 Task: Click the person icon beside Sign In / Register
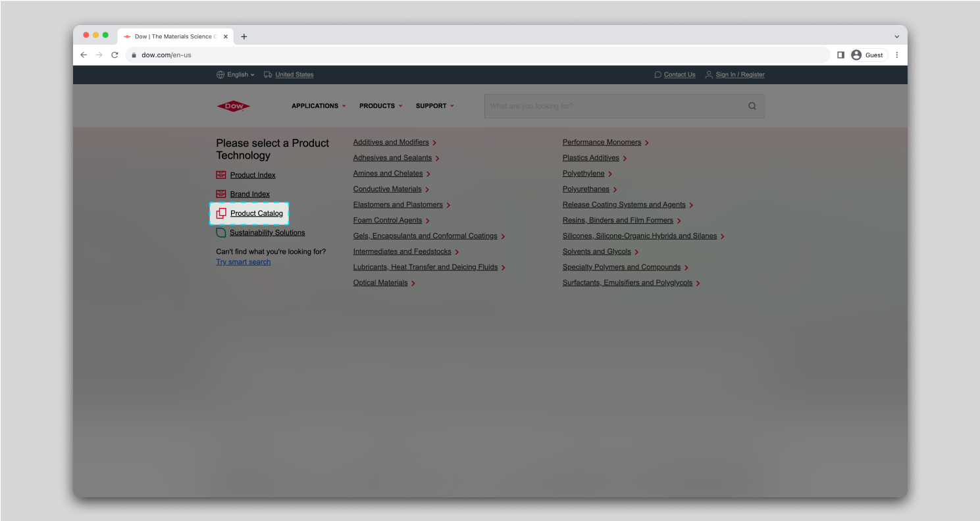click(708, 74)
